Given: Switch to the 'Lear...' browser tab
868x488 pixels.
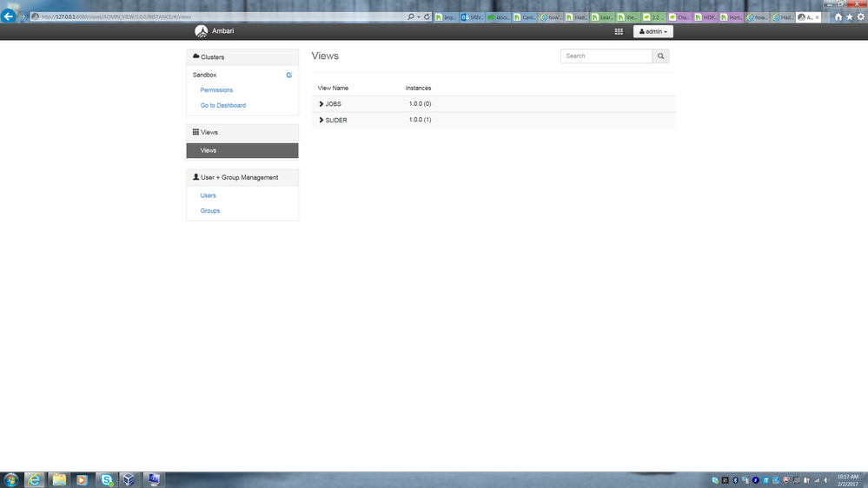Looking at the screenshot, I should coord(602,17).
